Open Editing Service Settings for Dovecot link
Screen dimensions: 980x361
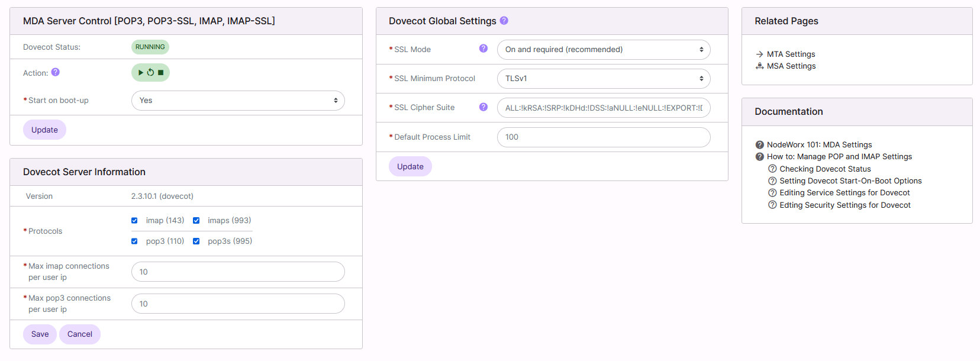844,193
